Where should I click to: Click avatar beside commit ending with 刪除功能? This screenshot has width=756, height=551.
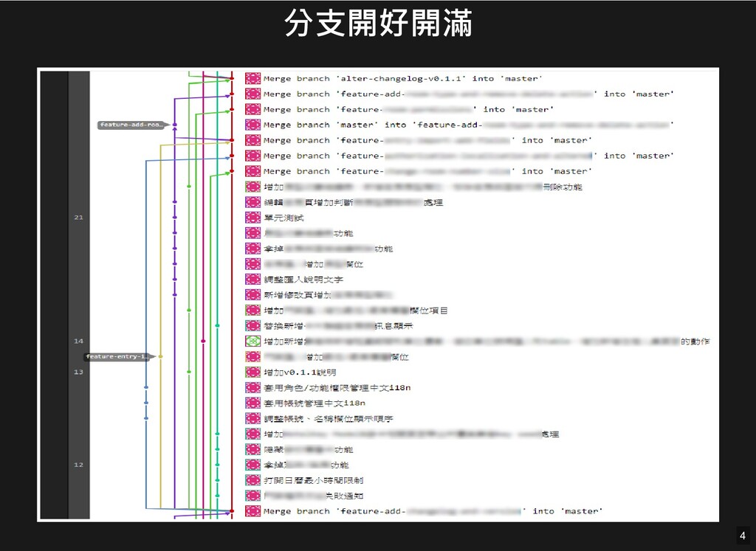click(252, 187)
